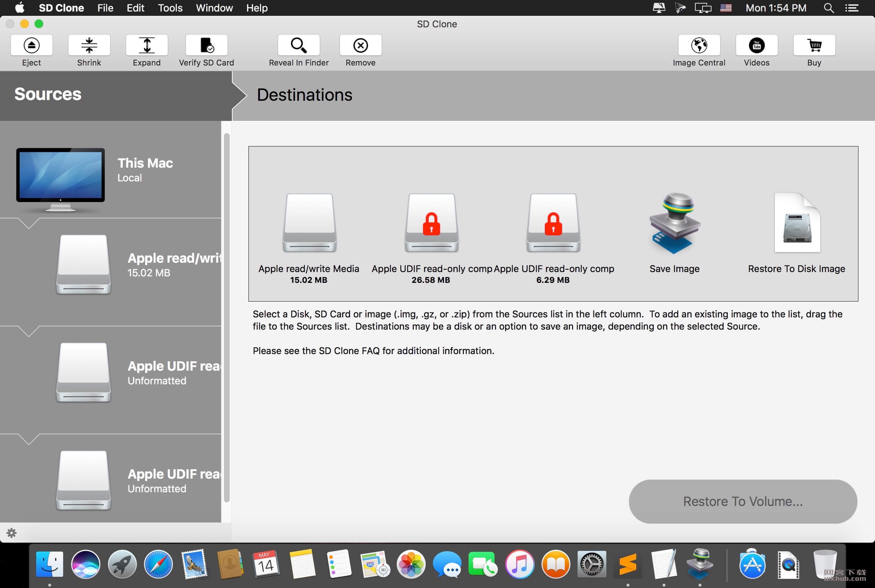
Task: Open System Preferences from the Dock
Action: pyautogui.click(x=592, y=564)
